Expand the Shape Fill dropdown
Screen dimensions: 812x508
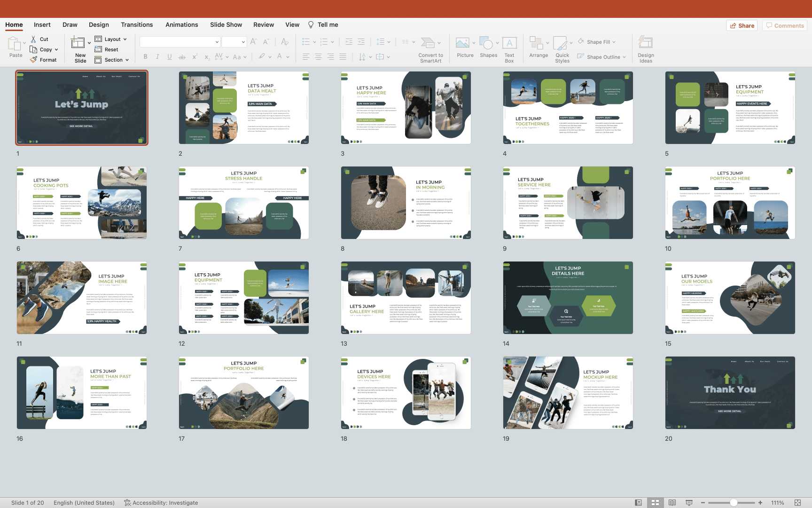tap(614, 42)
